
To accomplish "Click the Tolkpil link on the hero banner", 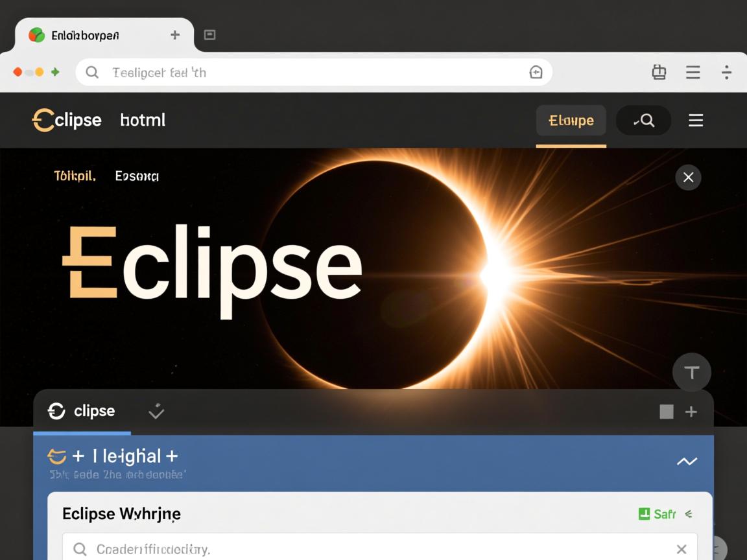I will click(75, 176).
